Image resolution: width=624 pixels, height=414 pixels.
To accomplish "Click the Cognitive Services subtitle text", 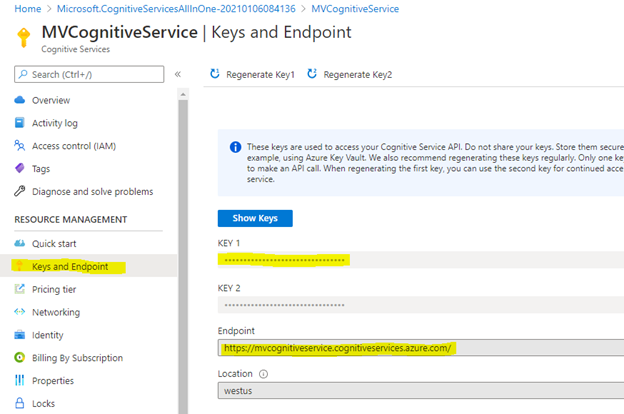I will (76, 49).
